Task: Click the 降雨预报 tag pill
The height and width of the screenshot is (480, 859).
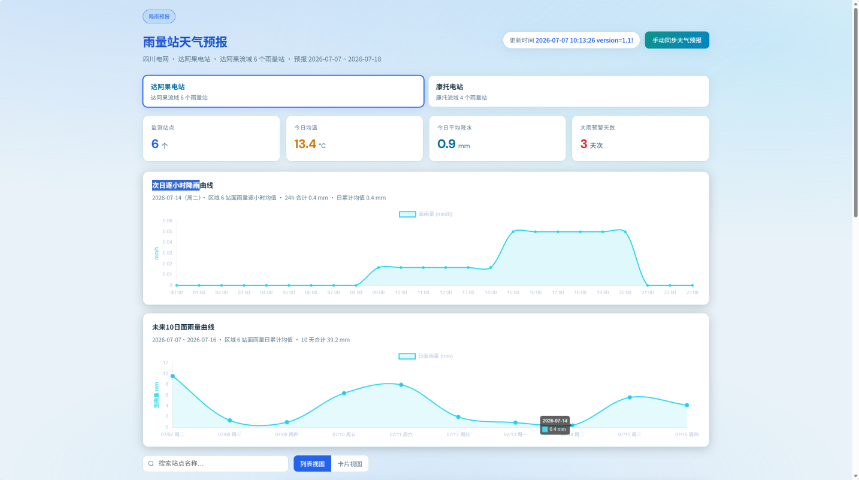Action: tap(159, 16)
